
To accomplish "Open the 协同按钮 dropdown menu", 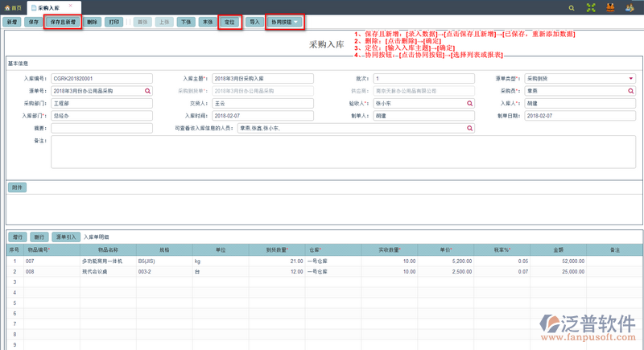I will point(287,23).
